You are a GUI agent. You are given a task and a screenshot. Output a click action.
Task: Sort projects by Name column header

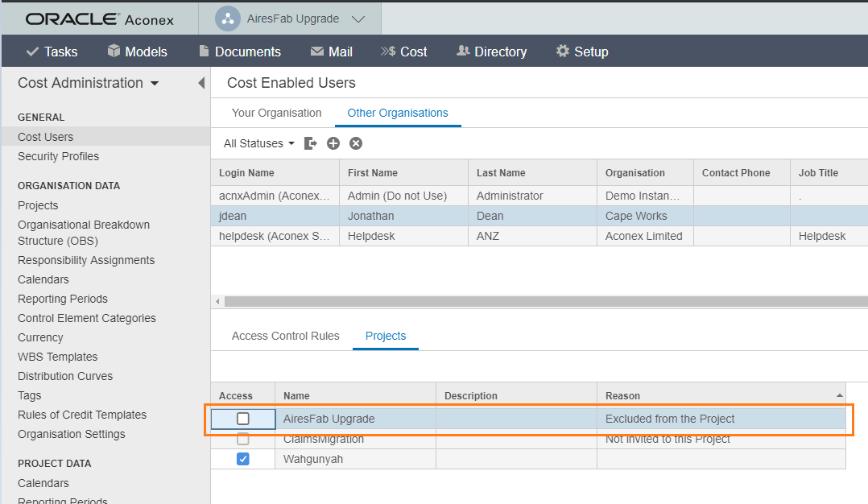tap(355, 395)
